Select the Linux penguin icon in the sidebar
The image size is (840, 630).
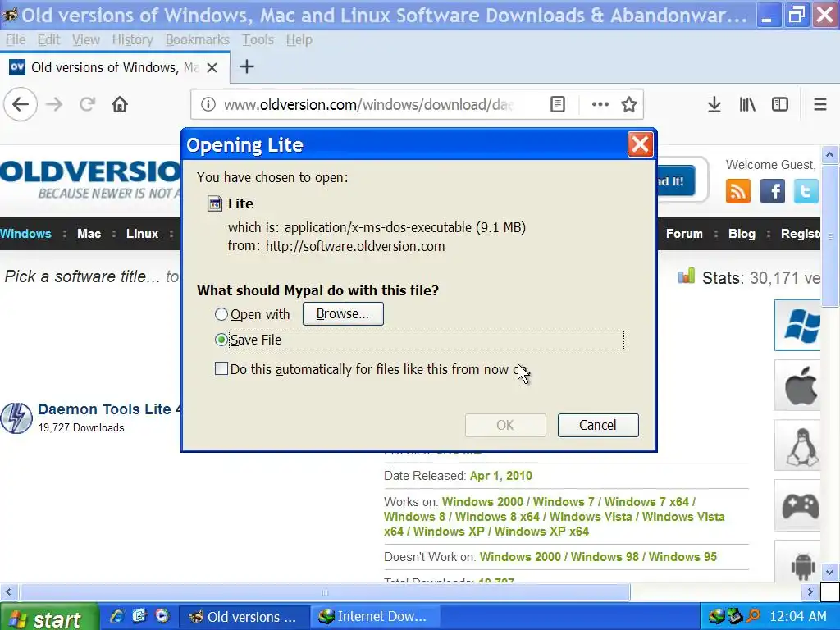(x=798, y=445)
